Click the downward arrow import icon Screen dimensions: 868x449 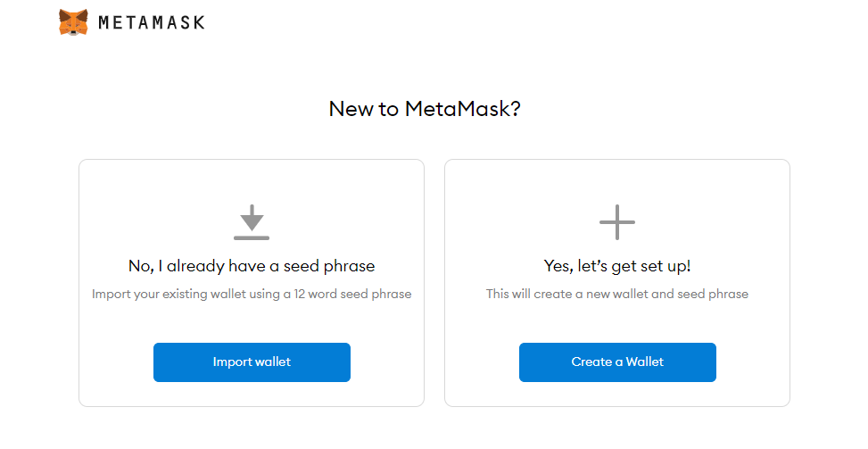[252, 218]
